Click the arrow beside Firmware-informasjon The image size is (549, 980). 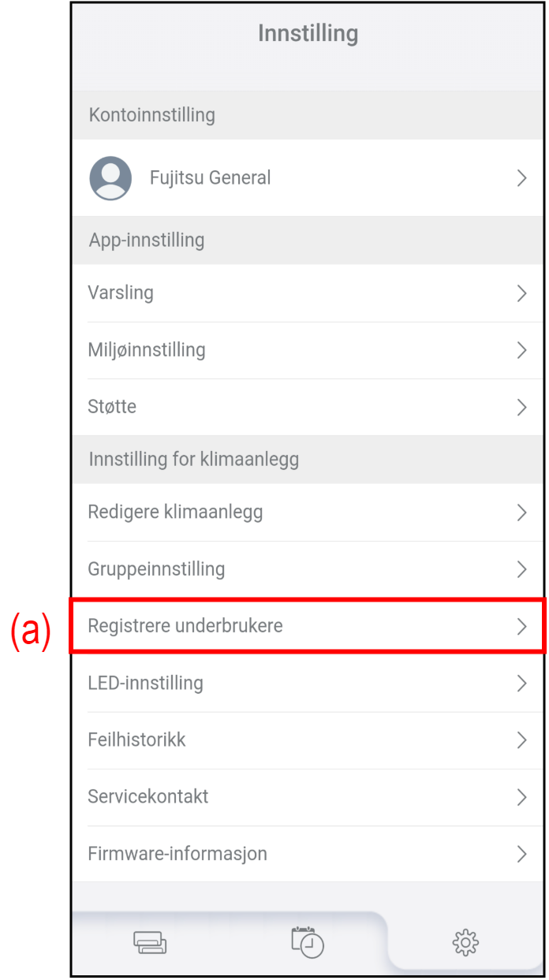[521, 853]
